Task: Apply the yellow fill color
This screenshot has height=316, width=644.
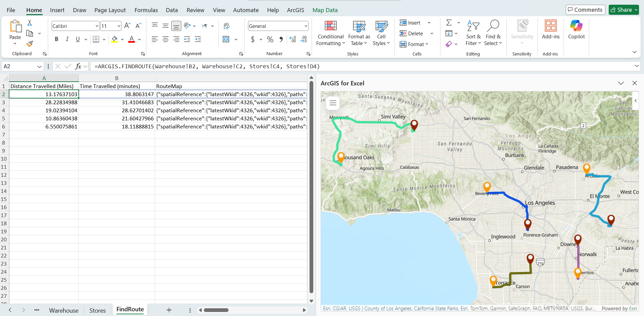Action: [114, 39]
